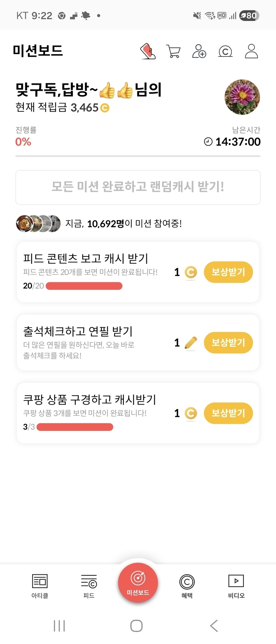The width and height of the screenshot is (276, 644).
Task: Claim reward for 피드 콘텐츠 보고 캐시 받기
Action: point(228,272)
